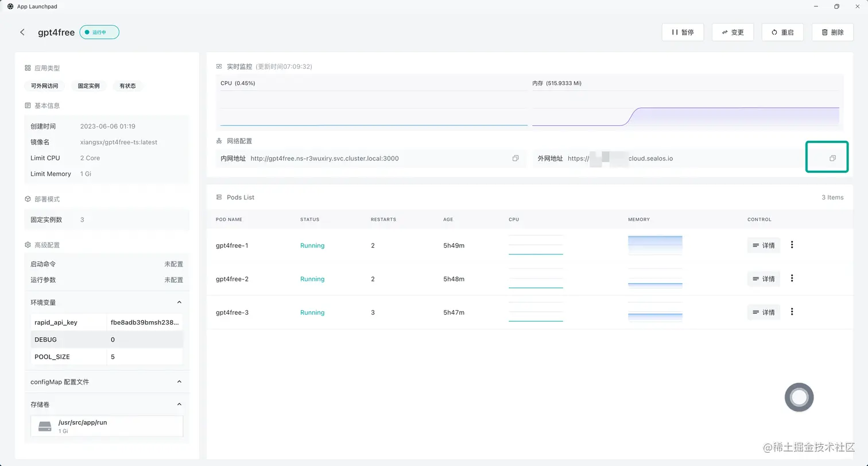868x466 pixels.
Task: Click the 内存 memory monitoring chart
Action: (685, 109)
